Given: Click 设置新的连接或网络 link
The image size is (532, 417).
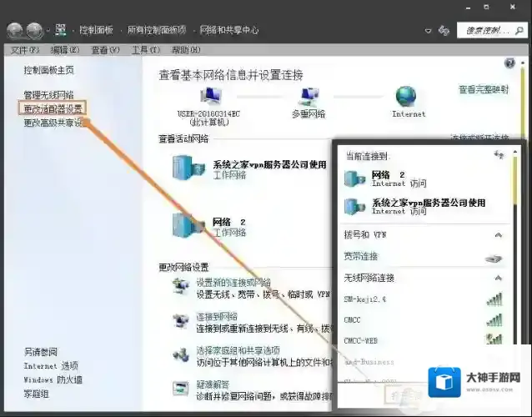Looking at the screenshot, I should pos(233,282).
